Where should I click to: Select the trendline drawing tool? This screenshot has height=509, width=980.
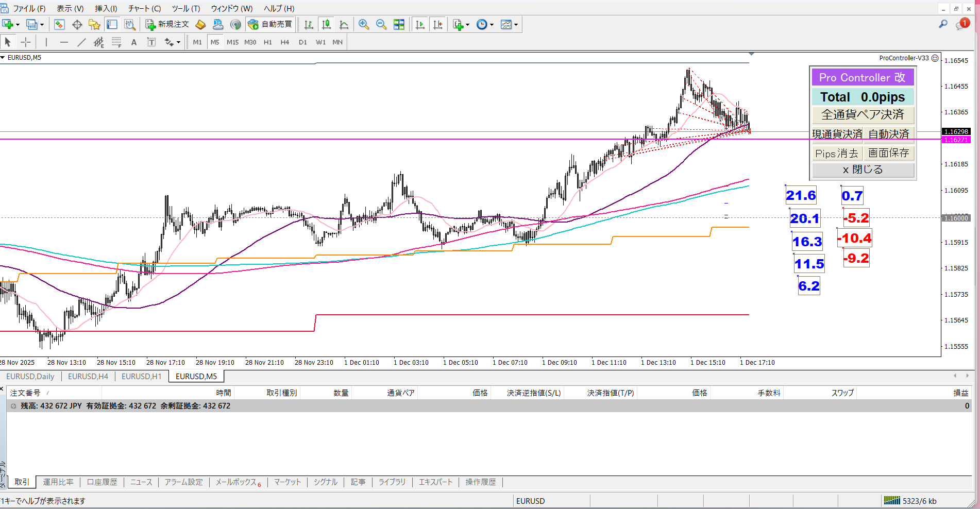click(81, 42)
